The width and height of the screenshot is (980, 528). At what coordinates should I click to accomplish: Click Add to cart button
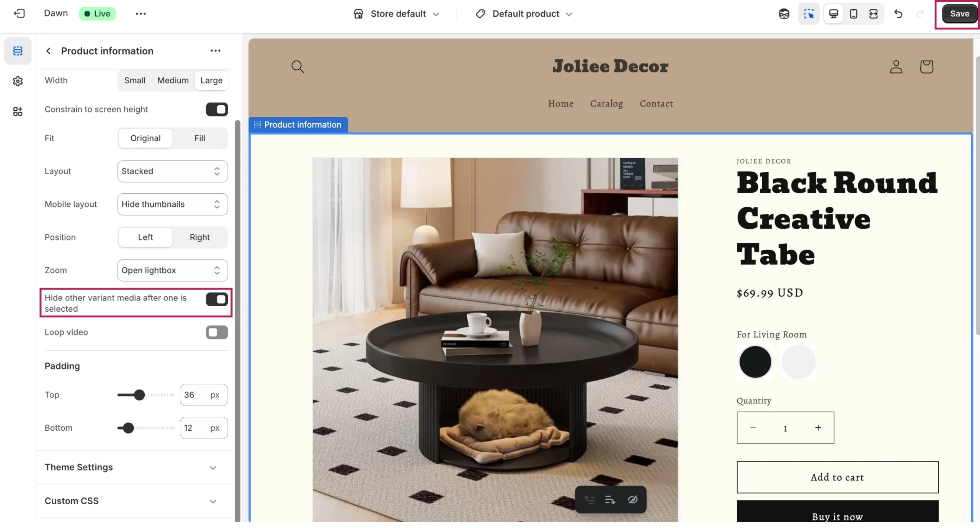click(x=838, y=477)
